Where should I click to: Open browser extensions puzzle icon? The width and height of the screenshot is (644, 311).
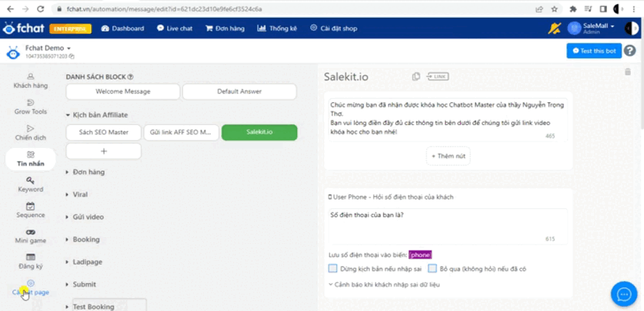point(573,9)
